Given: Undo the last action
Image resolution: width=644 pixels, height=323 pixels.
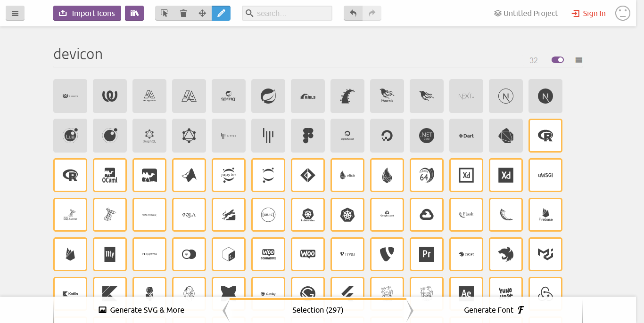Looking at the screenshot, I should [353, 13].
